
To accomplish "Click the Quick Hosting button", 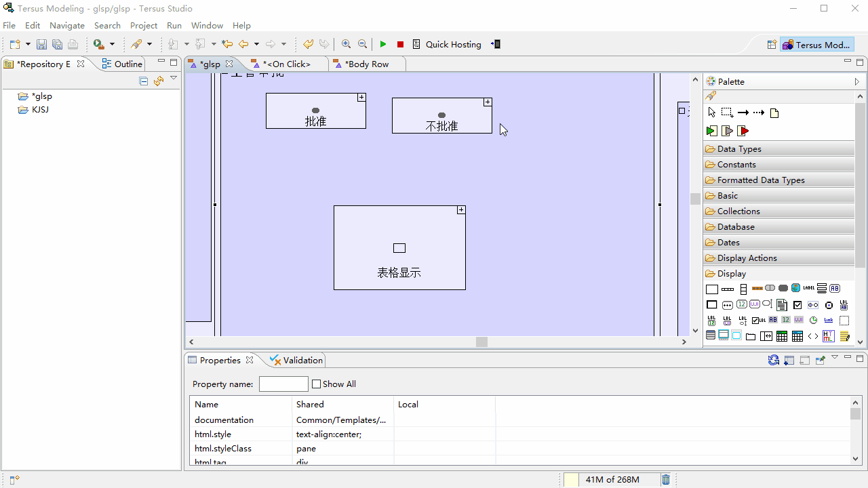I will click(446, 44).
